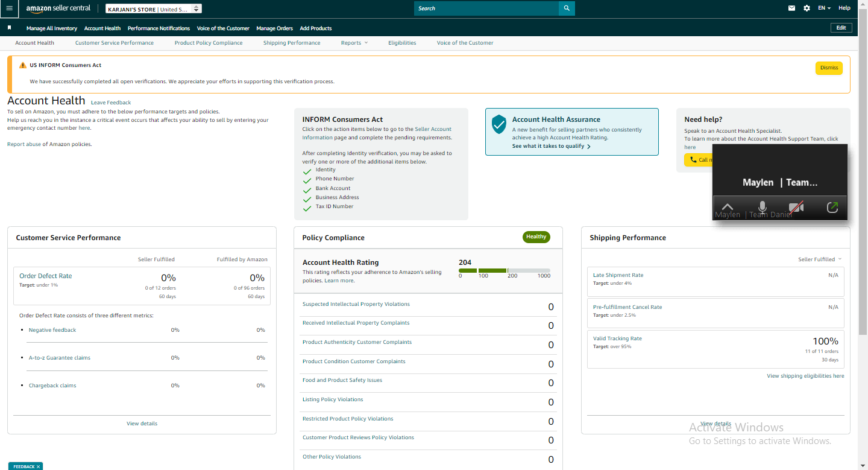Click the search magnifier button
This screenshot has height=470, width=868.
(x=567, y=8)
